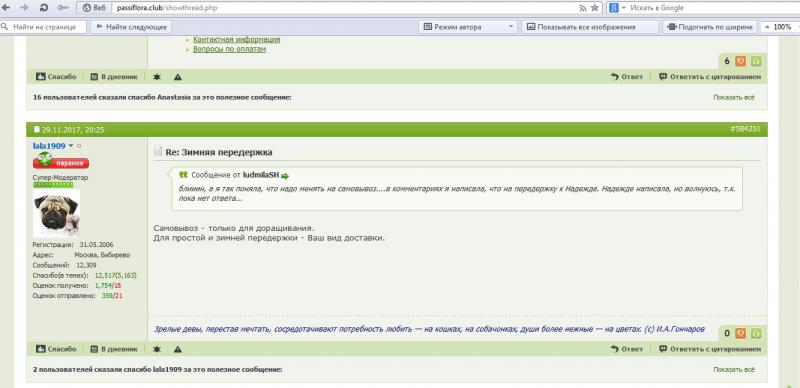Toggle 'Подогнать по ширине' option

[710, 27]
